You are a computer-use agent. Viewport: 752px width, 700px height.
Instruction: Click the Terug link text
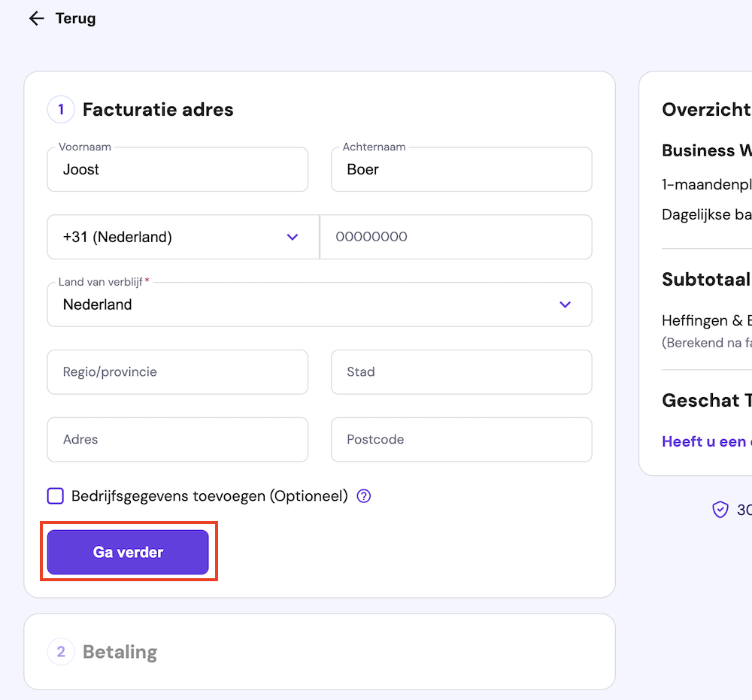(75, 19)
